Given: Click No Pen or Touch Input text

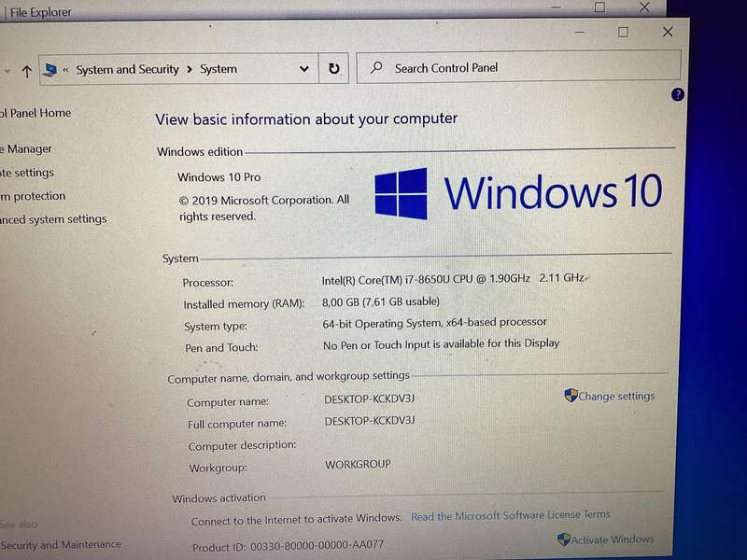Looking at the screenshot, I should click(441, 344).
